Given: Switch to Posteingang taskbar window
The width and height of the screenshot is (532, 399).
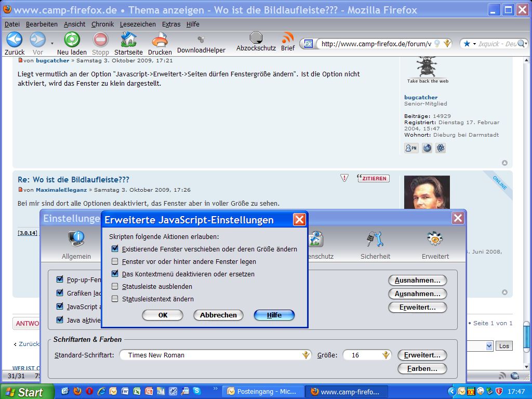Looking at the screenshot, I should pyautogui.click(x=262, y=392).
